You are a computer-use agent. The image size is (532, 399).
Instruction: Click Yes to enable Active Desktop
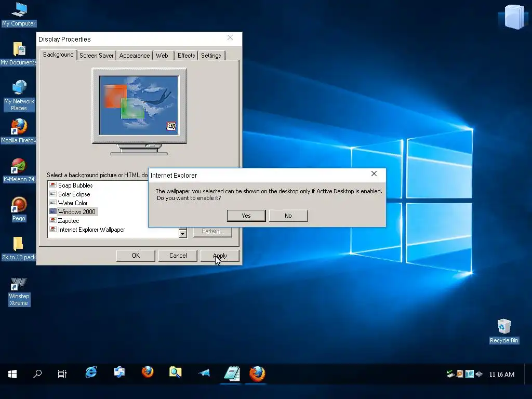click(246, 216)
